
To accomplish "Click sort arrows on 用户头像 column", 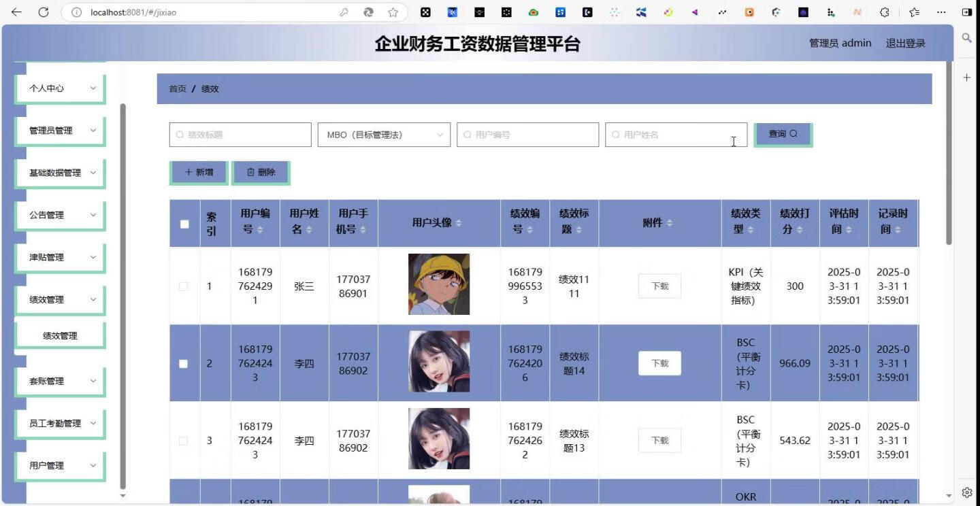I will click(459, 223).
